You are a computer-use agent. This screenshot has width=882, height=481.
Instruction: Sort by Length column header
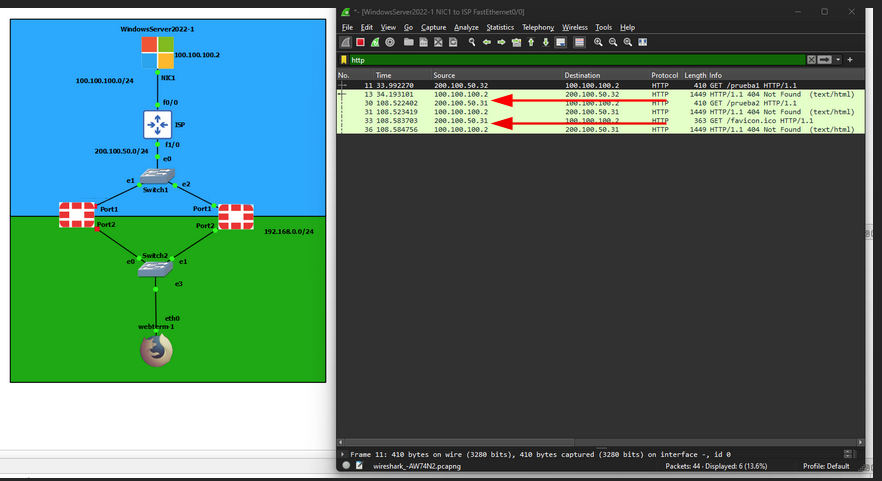coord(695,75)
